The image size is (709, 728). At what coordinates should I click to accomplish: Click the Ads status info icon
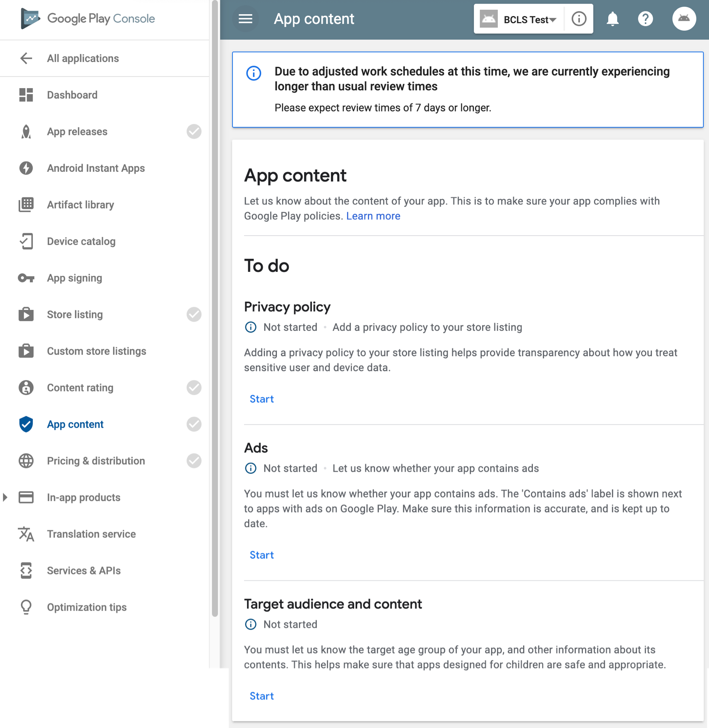coord(251,468)
